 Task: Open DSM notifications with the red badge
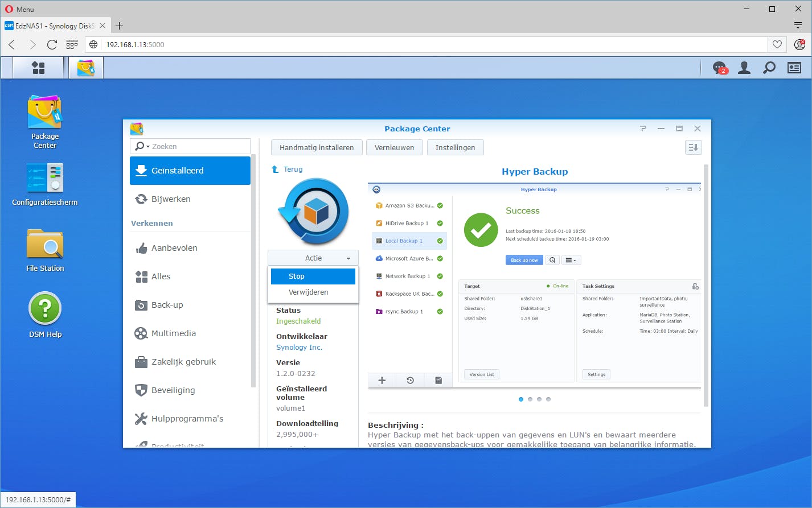(x=720, y=68)
